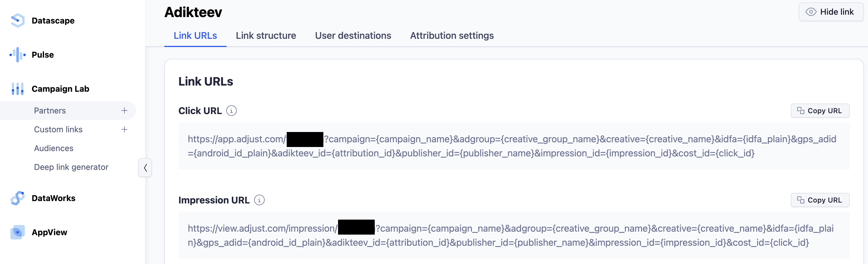Screen dimensions: 868x264
Task: Go to the Attribution settings tab
Action: [452, 36]
